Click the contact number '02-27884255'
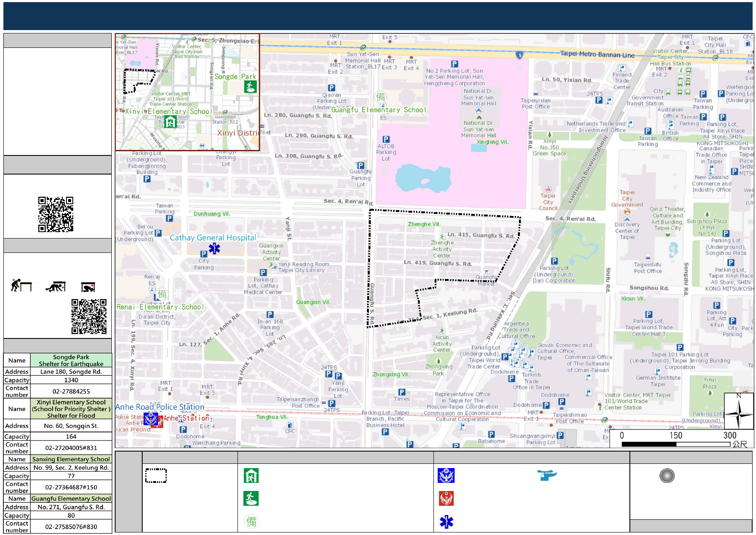Screen dimensions: 756x535 71,391
